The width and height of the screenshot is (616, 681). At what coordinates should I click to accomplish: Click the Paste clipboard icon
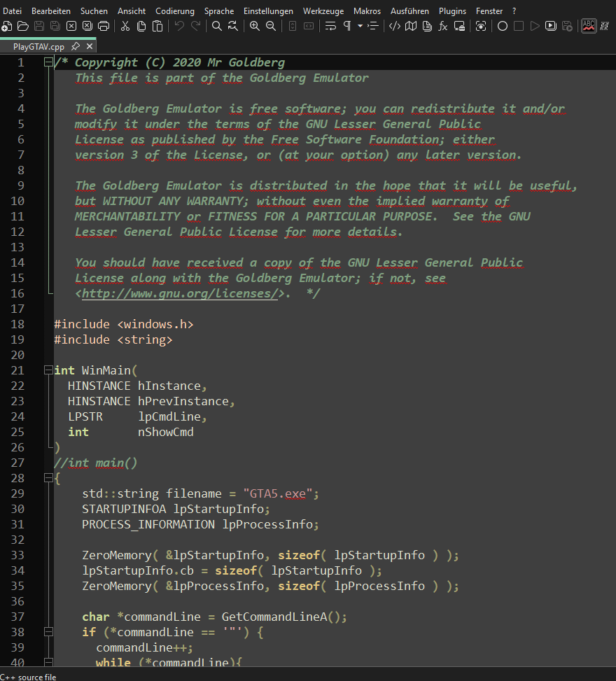coord(157,27)
